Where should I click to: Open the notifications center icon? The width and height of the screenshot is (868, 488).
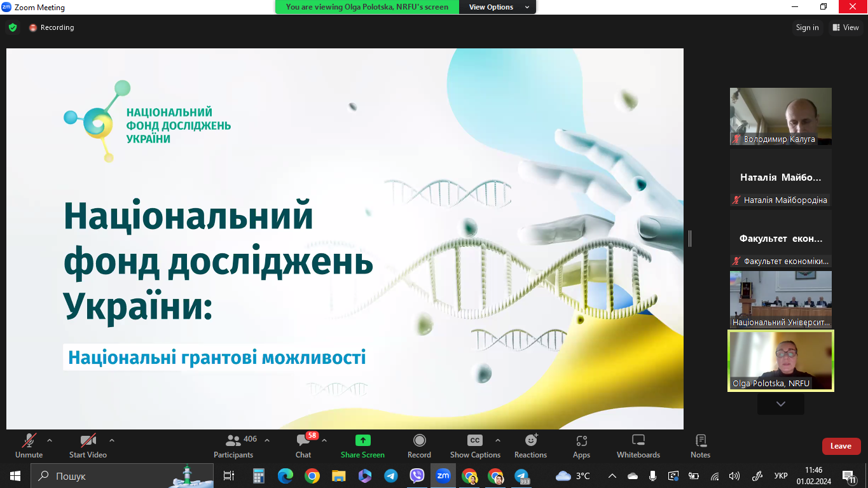pyautogui.click(x=849, y=477)
